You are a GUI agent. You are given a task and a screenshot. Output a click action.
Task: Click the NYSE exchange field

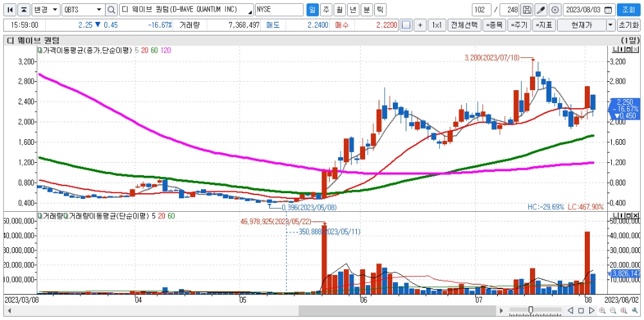[x=279, y=10]
